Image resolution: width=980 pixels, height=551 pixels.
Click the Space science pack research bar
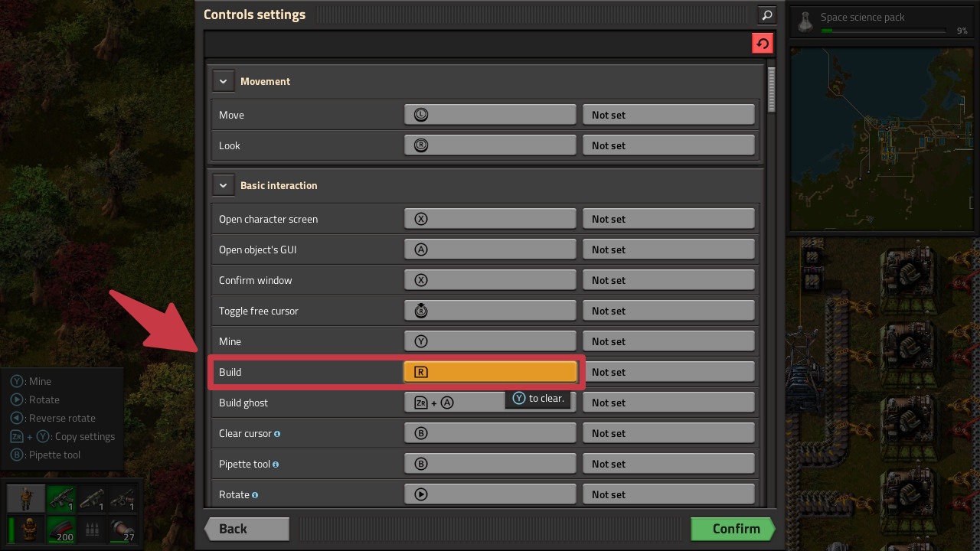(882, 31)
